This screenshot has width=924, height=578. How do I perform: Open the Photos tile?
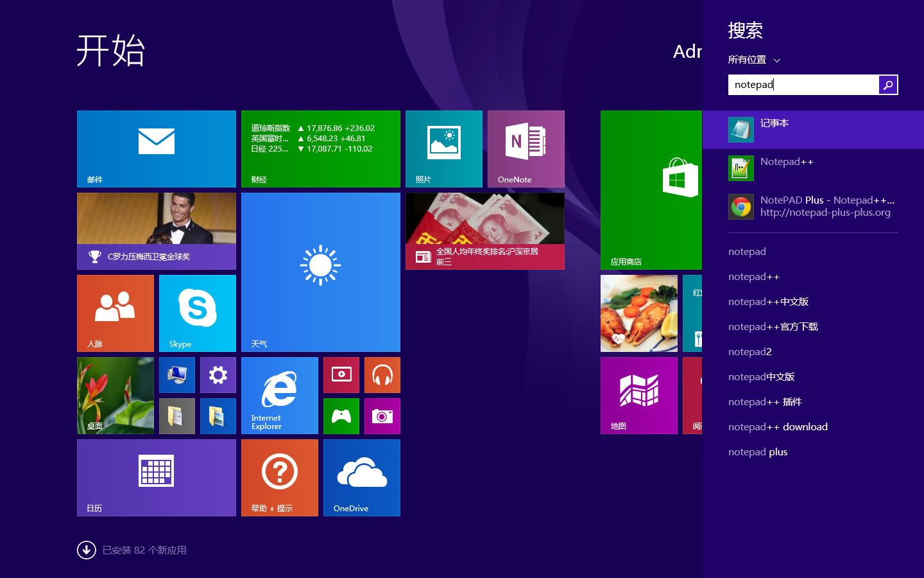pos(444,149)
